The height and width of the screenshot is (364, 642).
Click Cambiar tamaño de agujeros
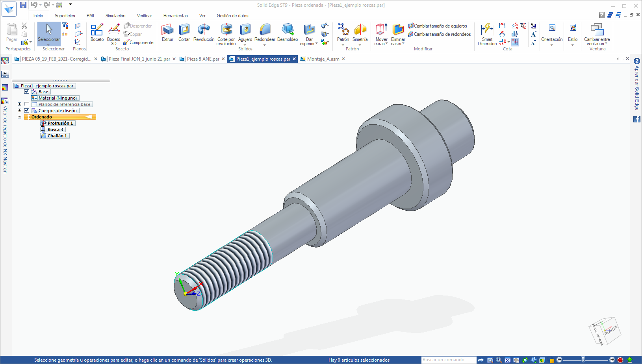(440, 26)
